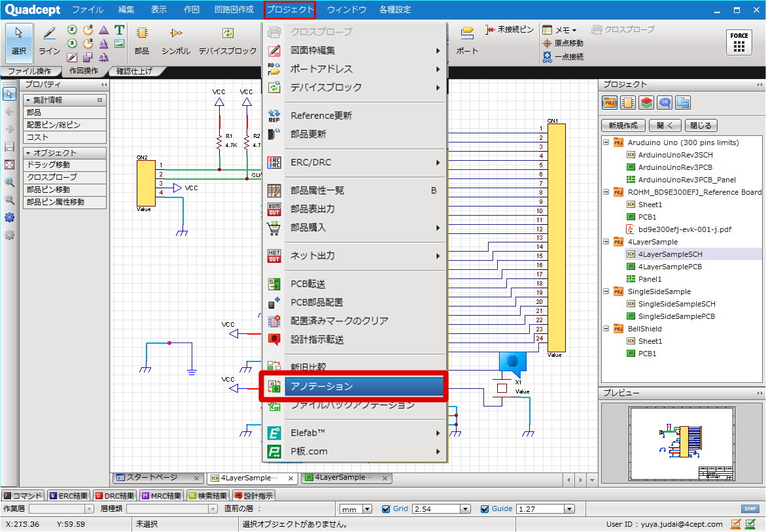Open the ERC/DRC submenu

354,163
